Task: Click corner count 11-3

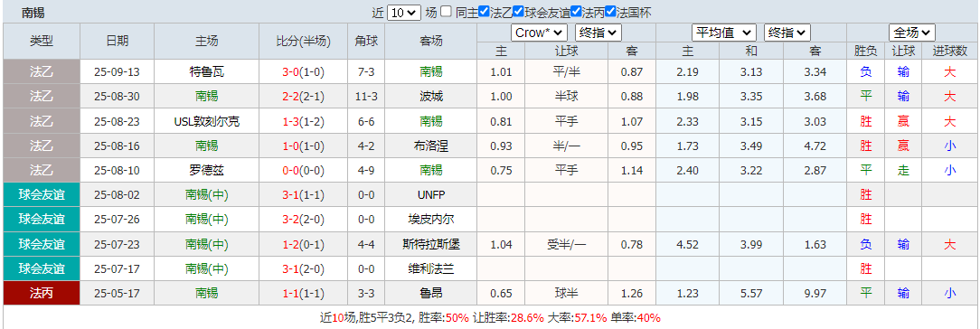Action: pyautogui.click(x=367, y=96)
